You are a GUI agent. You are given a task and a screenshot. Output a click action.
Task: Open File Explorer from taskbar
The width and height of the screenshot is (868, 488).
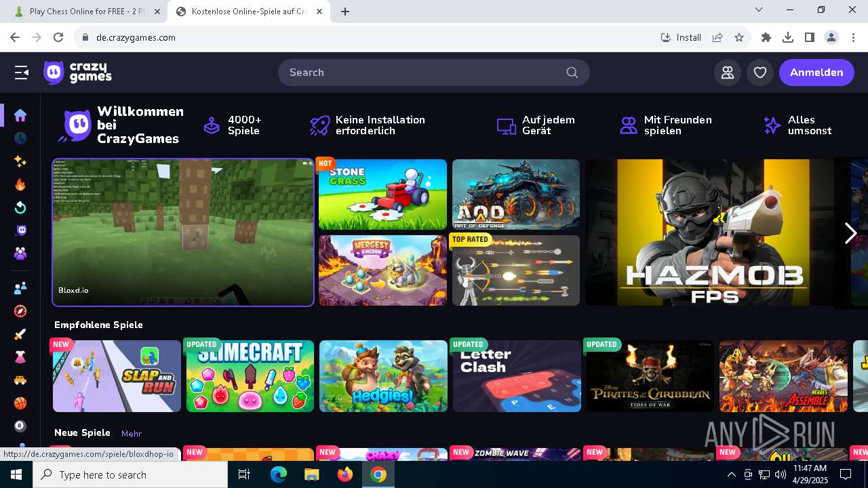pos(311,474)
